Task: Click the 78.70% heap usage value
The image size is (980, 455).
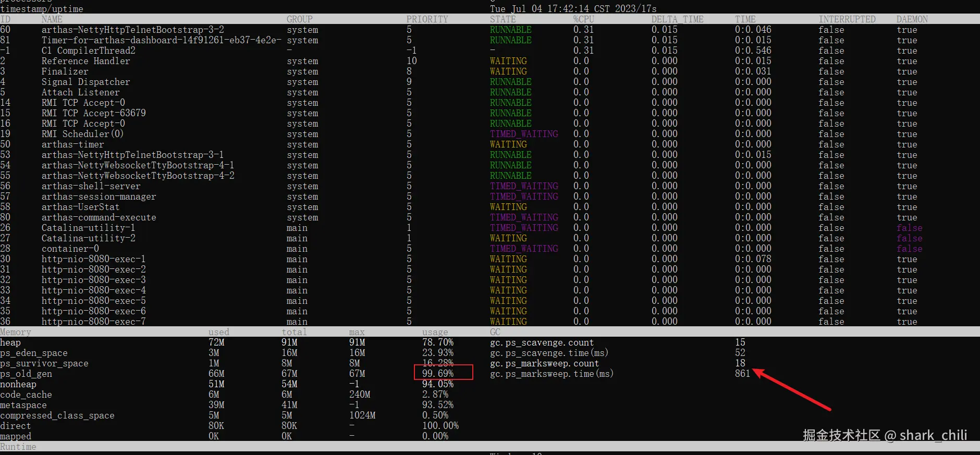Action: [x=438, y=342]
